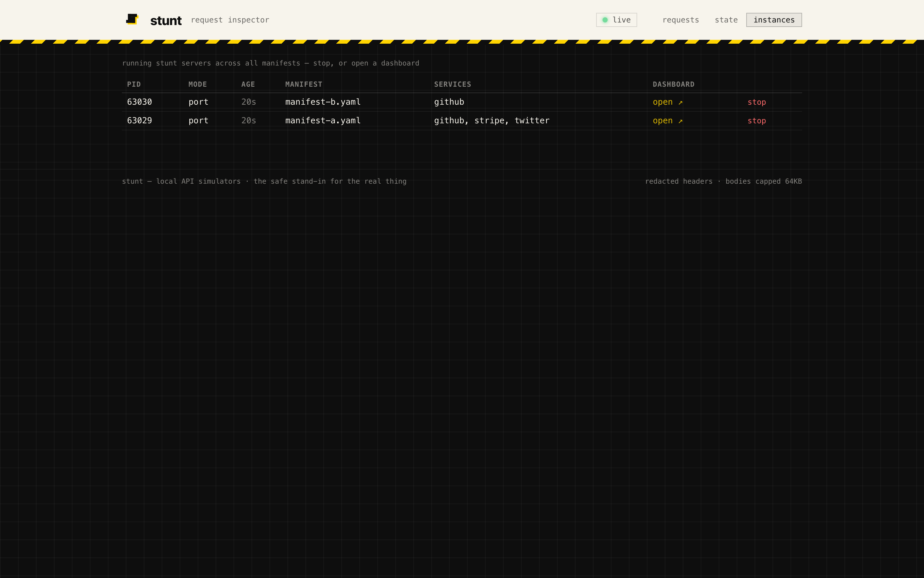Click the PID column header

134,84
